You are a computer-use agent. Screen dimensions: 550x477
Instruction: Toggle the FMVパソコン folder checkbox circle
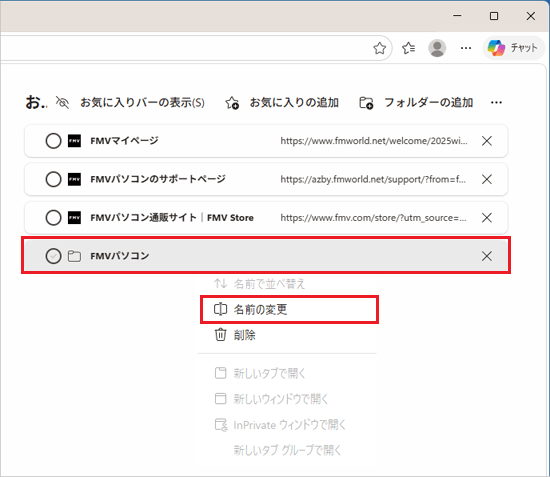tap(53, 256)
